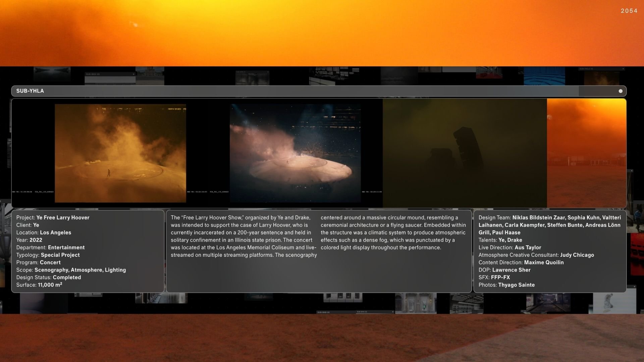Screen dimensions: 644x362
Task: Open the white statue thumbnail in background
Action: click(614, 303)
